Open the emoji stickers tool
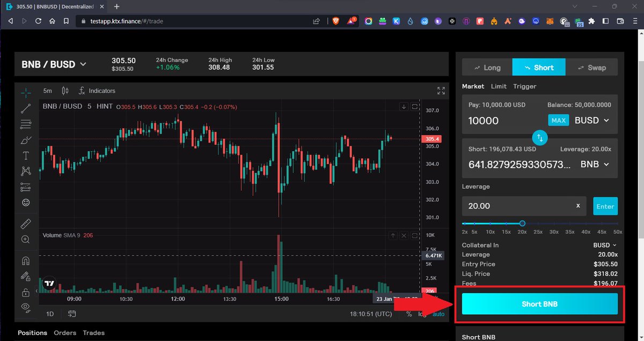Viewport: 644px width, 341px height. (x=26, y=203)
